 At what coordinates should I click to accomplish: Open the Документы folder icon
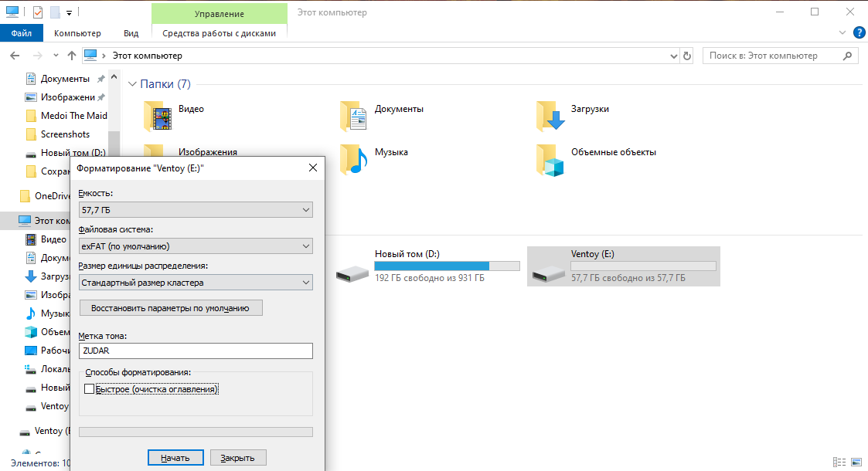[354, 117]
